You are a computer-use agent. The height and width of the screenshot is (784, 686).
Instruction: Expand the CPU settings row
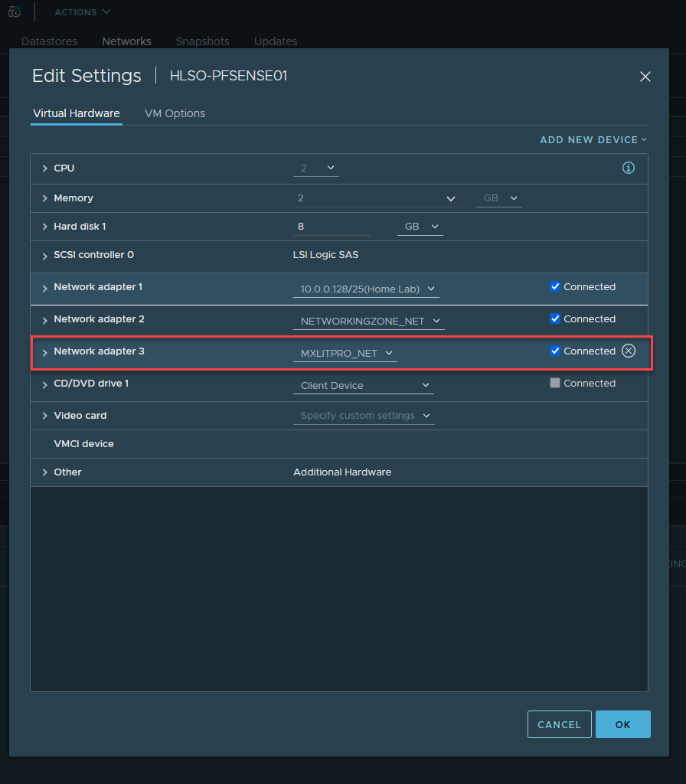45,168
